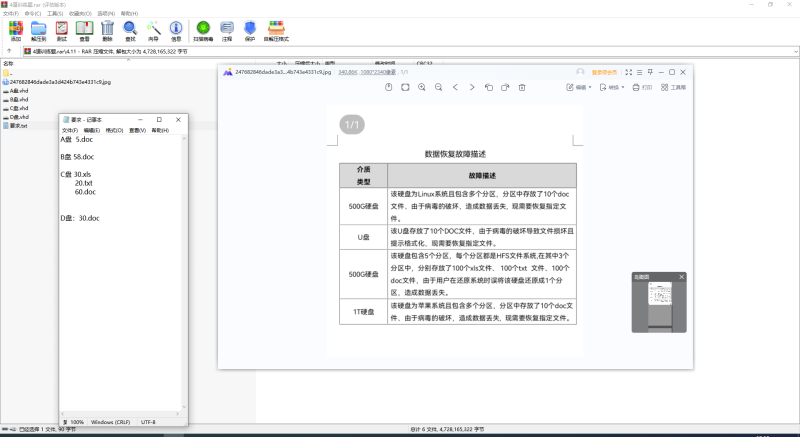This screenshot has height=437, width=800.
Task: Select D盘.vhd in the archive list
Action: pyautogui.click(x=16, y=117)
